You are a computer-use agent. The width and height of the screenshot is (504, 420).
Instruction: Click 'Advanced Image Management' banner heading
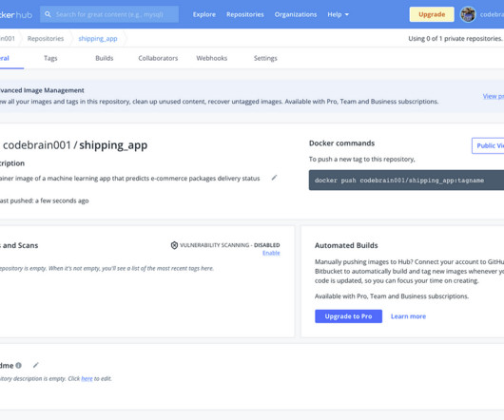pos(42,90)
